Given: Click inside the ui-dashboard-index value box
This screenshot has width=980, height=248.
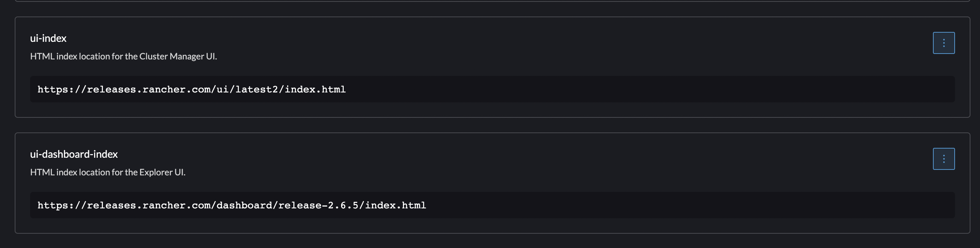Looking at the screenshot, I should pos(493,205).
